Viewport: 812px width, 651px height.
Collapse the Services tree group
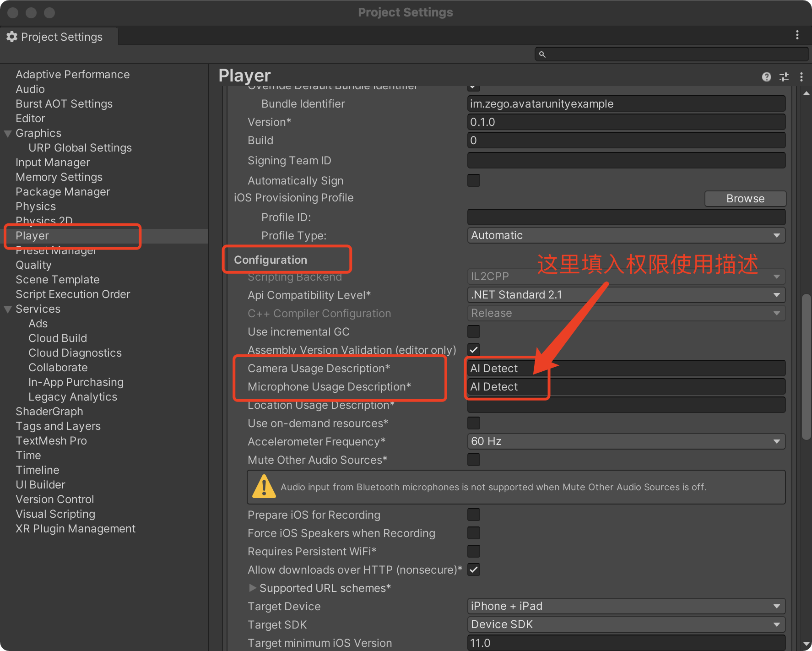pyautogui.click(x=8, y=309)
